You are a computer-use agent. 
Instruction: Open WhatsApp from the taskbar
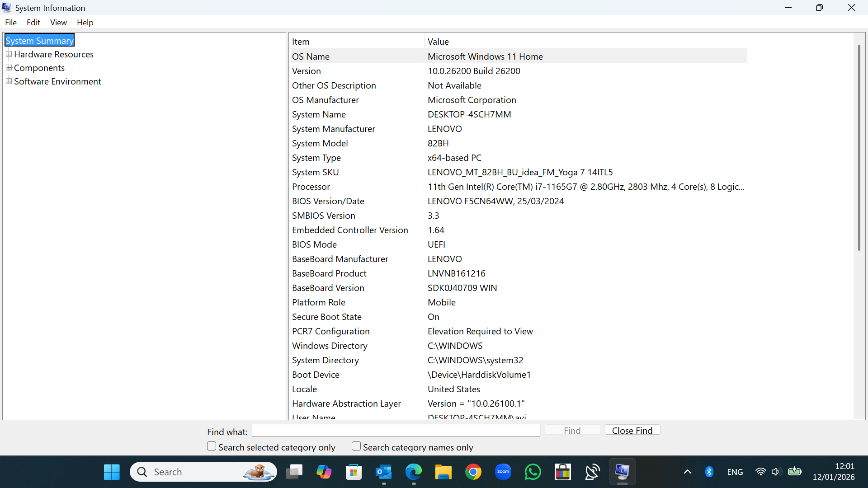[x=533, y=472]
